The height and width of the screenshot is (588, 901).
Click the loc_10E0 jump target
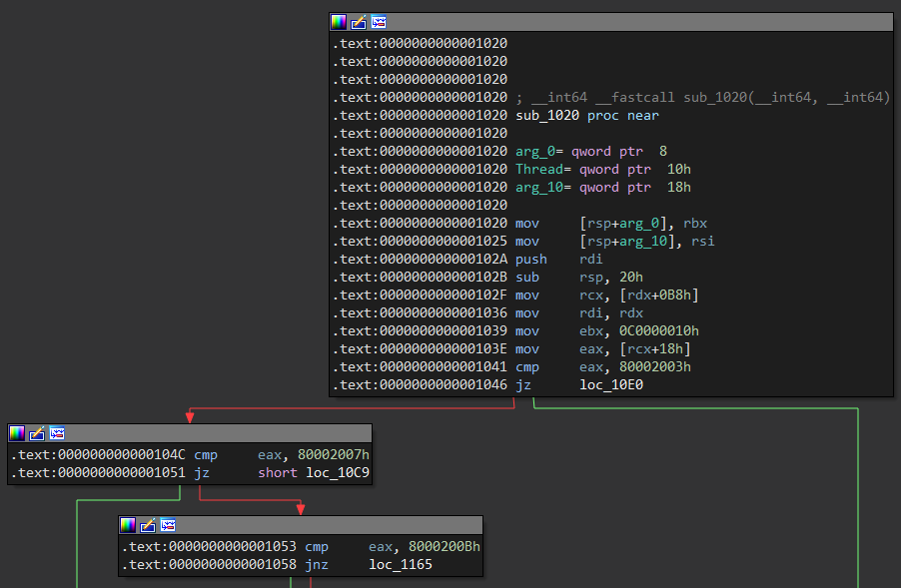(x=610, y=384)
